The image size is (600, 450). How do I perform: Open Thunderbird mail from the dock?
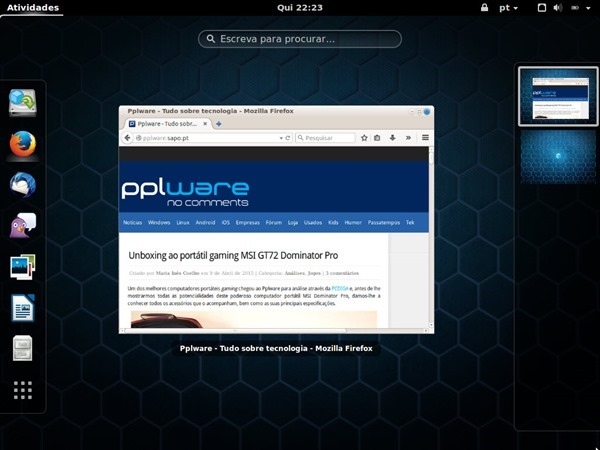23,185
